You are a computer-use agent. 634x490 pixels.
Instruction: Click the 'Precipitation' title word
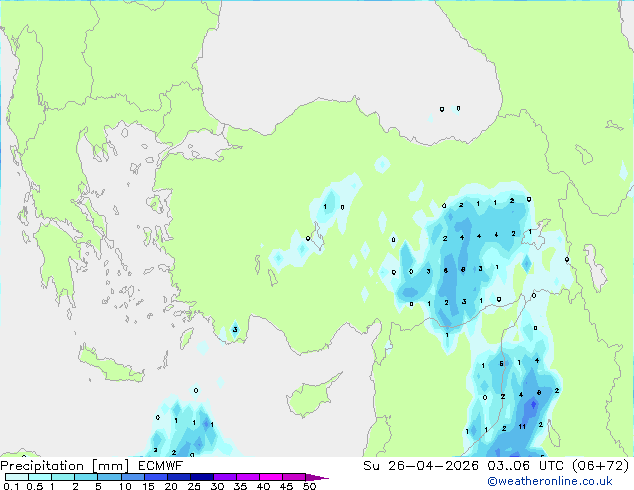[42, 466]
